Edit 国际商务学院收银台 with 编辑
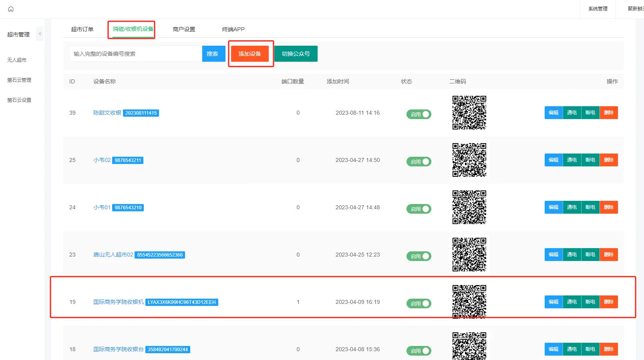Image resolution: width=644 pixels, height=360 pixels. [553, 349]
